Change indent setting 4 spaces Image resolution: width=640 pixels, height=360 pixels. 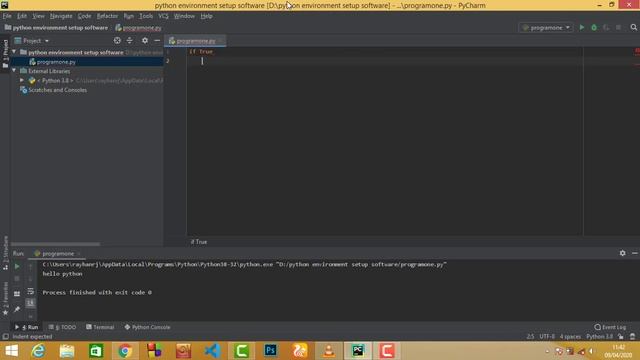coord(570,337)
